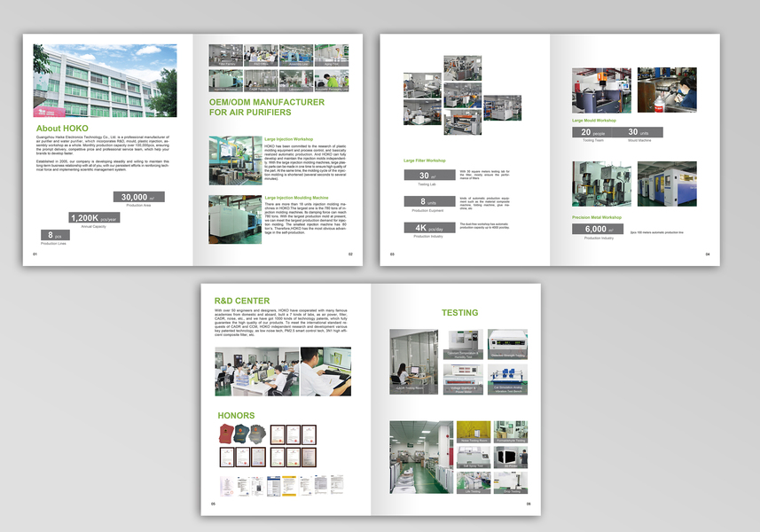Select the R&D office team photo
Screen dimensions: 760x532
257,372
